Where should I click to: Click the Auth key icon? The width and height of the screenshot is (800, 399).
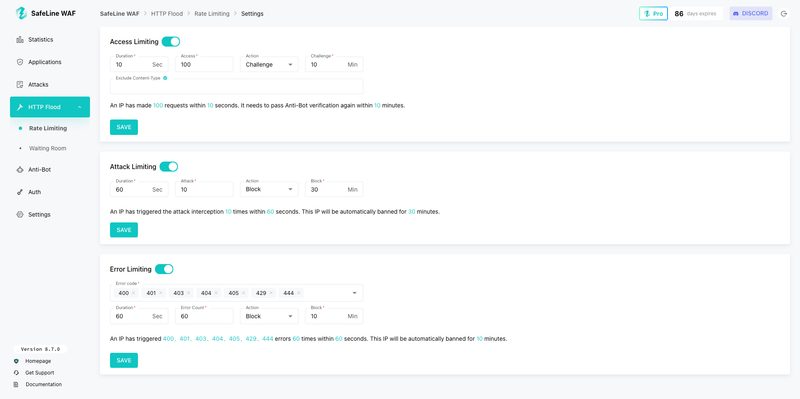[x=20, y=192]
